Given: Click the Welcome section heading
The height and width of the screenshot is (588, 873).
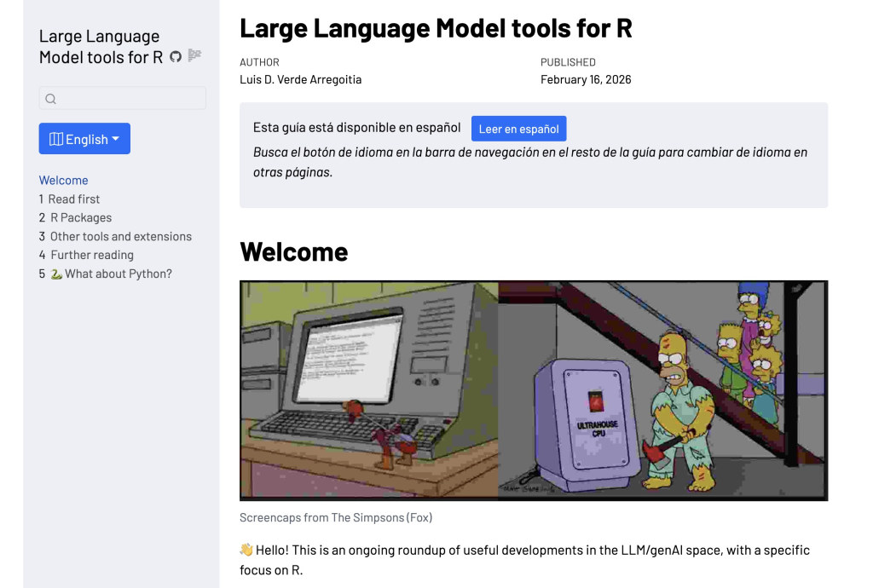Looking at the screenshot, I should [294, 251].
